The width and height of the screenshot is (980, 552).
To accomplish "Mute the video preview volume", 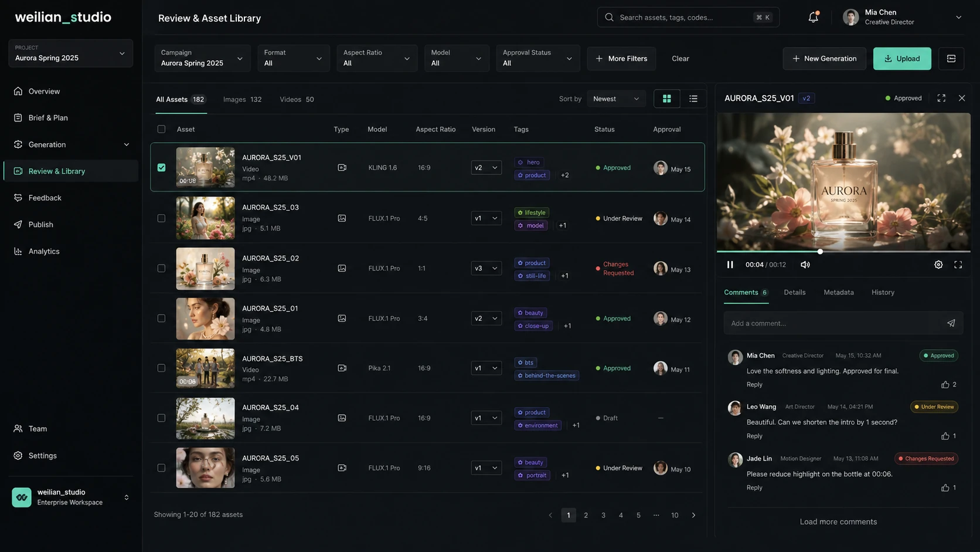I will point(805,265).
